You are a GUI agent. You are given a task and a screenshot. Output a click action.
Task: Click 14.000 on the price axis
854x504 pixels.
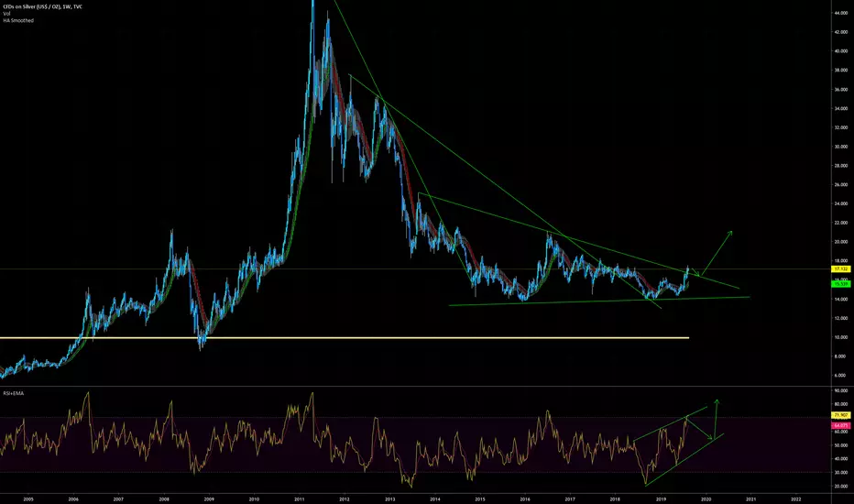click(x=840, y=299)
